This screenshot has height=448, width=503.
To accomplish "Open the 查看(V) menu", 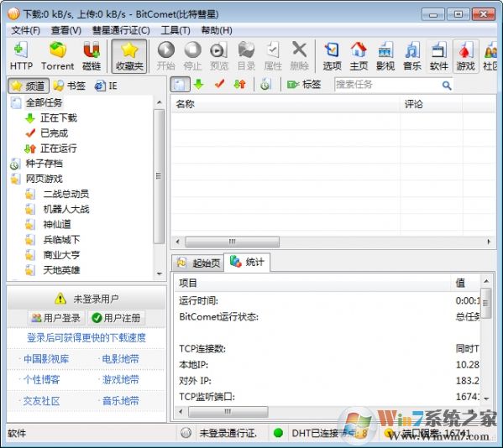I will click(x=66, y=30).
